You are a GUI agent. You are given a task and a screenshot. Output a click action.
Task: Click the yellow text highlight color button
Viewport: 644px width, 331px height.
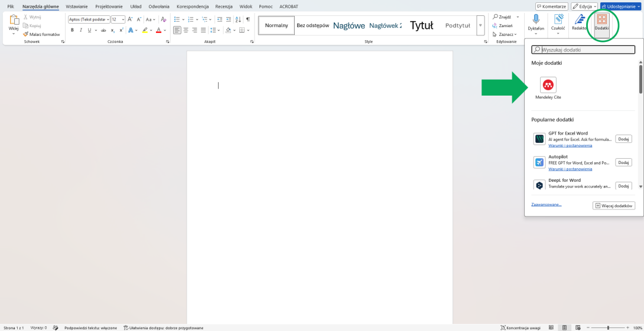click(145, 30)
